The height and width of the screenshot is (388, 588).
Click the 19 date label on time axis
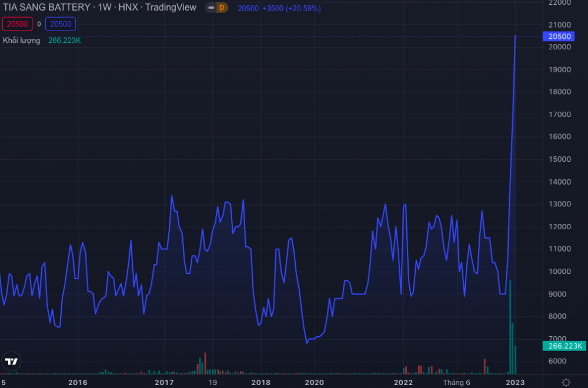click(x=213, y=382)
